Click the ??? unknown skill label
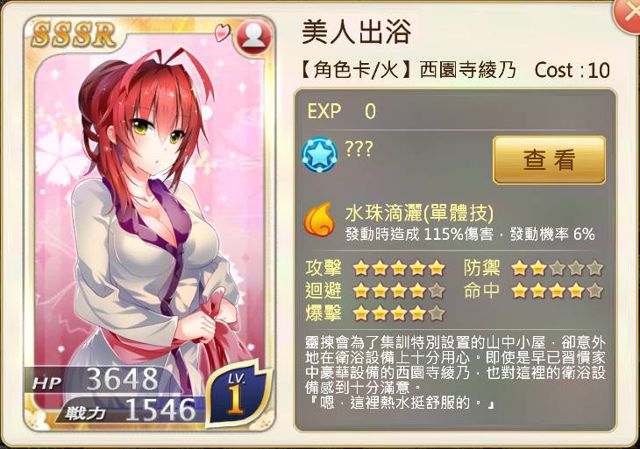 pyautogui.click(x=359, y=150)
